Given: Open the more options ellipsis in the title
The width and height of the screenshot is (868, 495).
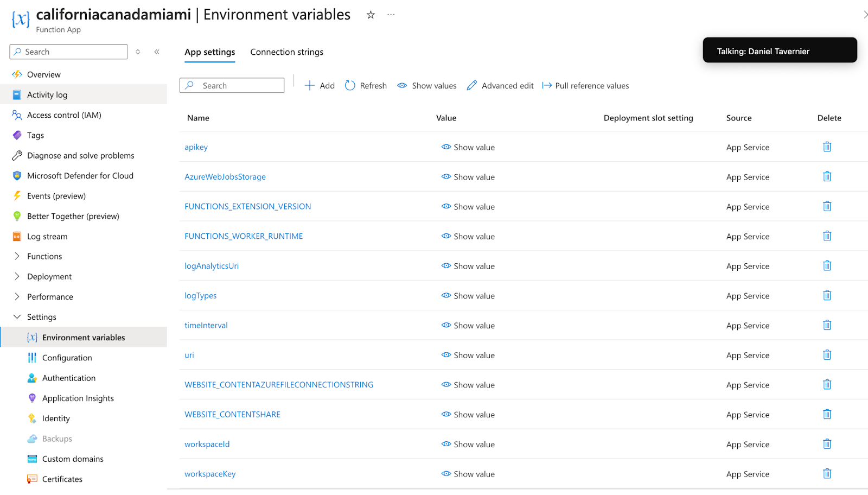Looking at the screenshot, I should pyautogui.click(x=391, y=15).
